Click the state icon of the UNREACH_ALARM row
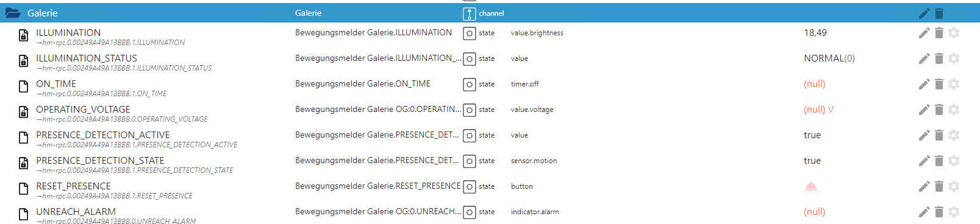This screenshot has width=980, height=224. (x=469, y=212)
